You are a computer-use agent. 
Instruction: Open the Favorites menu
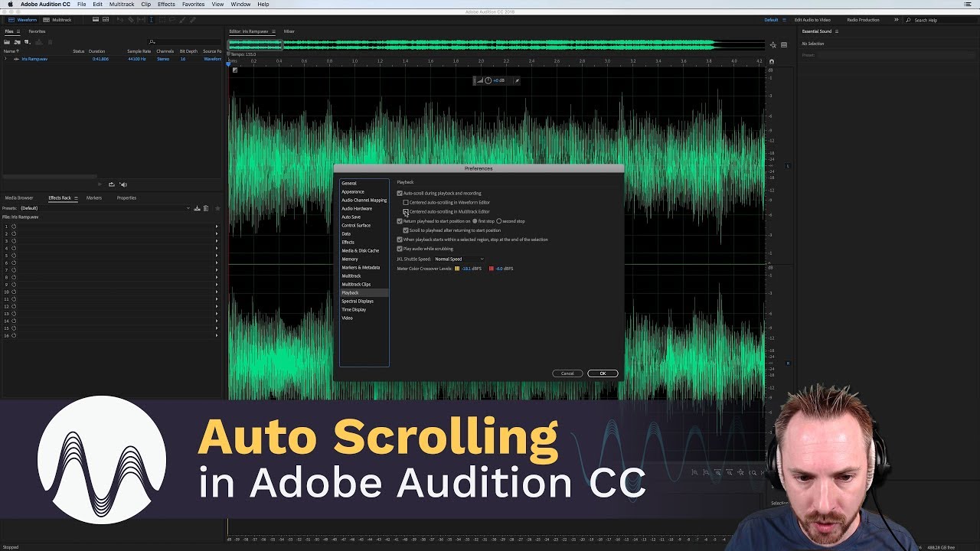point(193,5)
